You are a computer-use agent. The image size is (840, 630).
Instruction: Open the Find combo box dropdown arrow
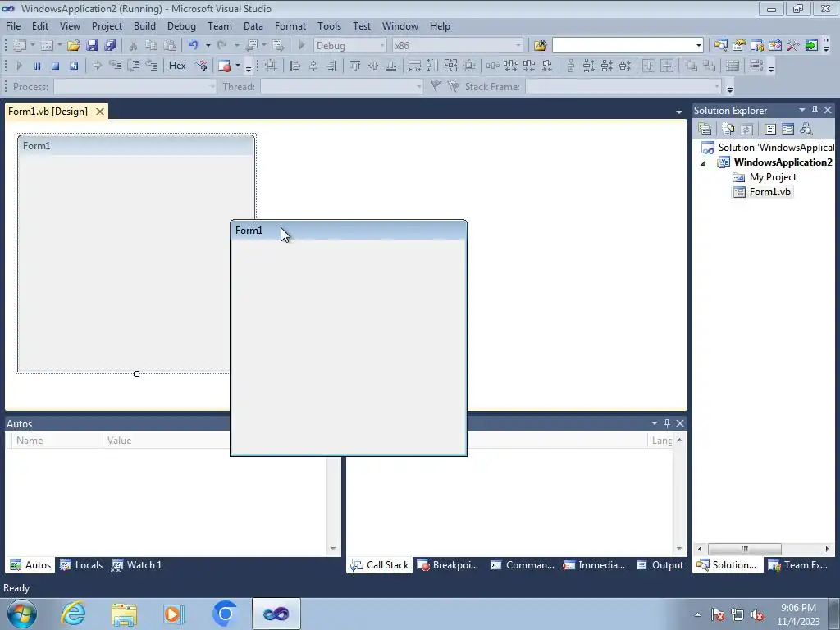pos(699,46)
